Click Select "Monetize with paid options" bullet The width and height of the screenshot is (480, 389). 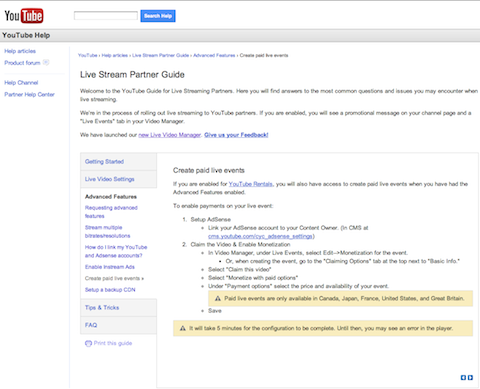click(253, 278)
